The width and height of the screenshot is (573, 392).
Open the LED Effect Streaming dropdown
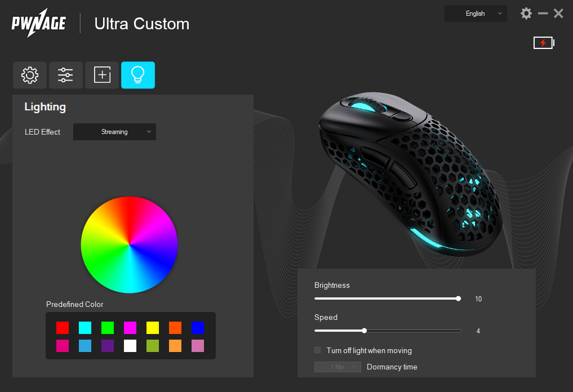tap(114, 132)
